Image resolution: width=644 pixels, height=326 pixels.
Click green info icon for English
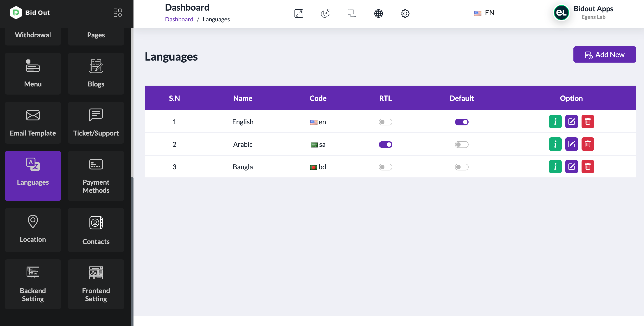click(555, 122)
